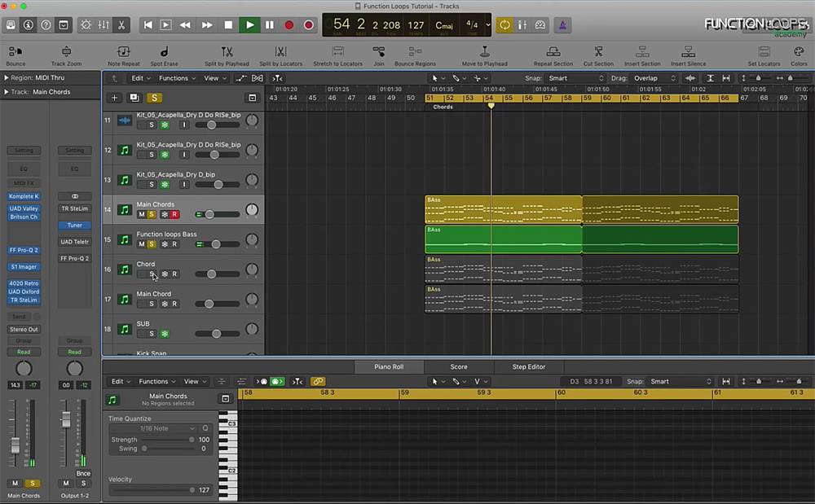Click the Komplete K instrument slot

[x=24, y=196]
